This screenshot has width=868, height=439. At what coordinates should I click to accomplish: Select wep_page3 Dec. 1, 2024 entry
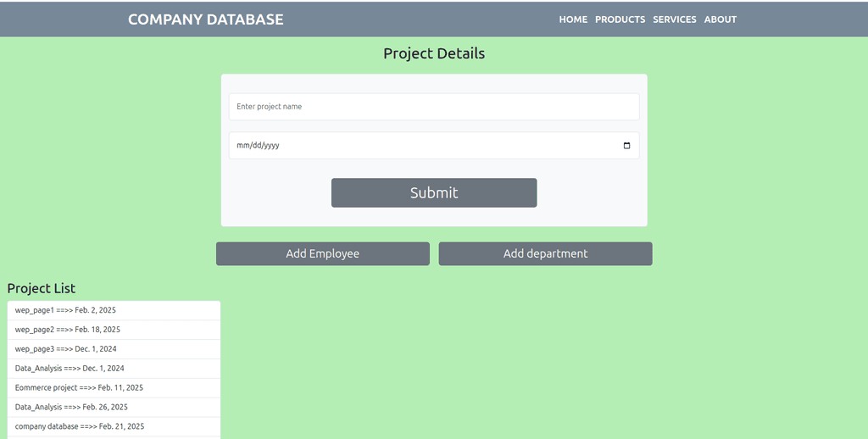coord(114,349)
